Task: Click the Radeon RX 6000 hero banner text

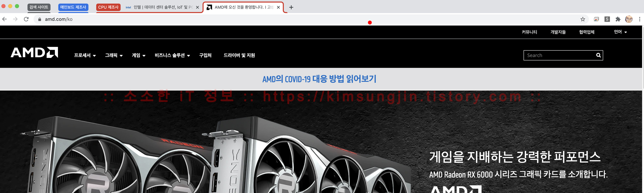Action: pyautogui.click(x=518, y=174)
